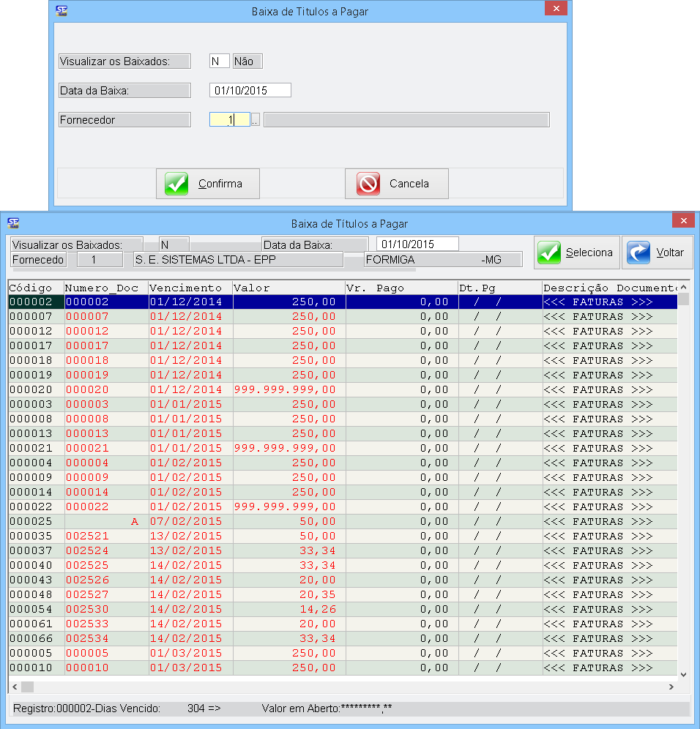Click the Fornecedor code input field
Image resolution: width=700 pixels, height=729 pixels.
[x=229, y=120]
